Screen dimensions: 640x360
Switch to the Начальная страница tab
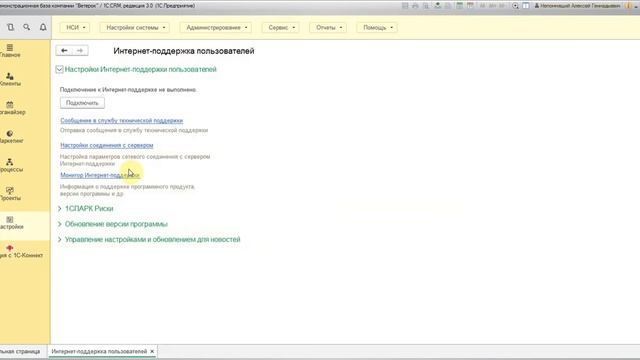coord(20,351)
